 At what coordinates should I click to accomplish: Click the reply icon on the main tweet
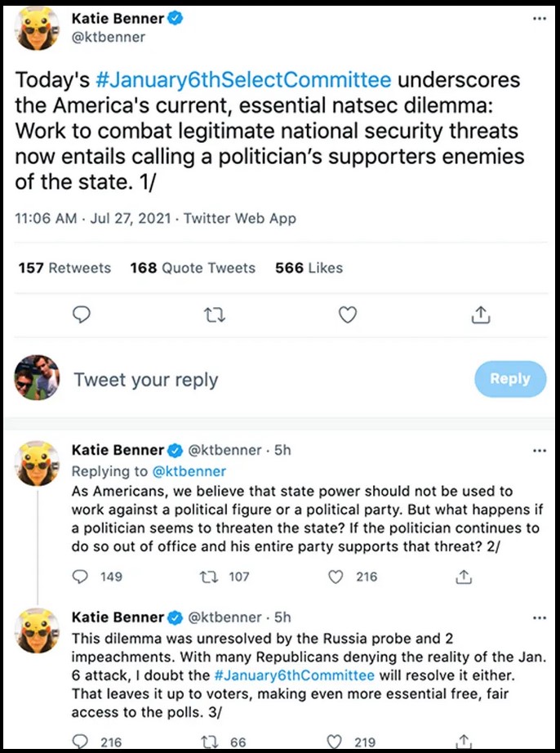coord(81,314)
